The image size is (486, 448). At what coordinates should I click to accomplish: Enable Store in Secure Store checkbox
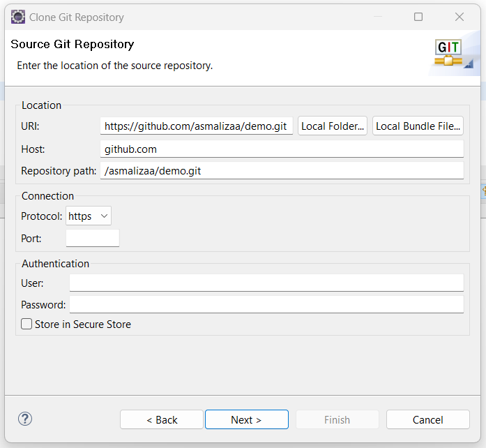(x=27, y=324)
